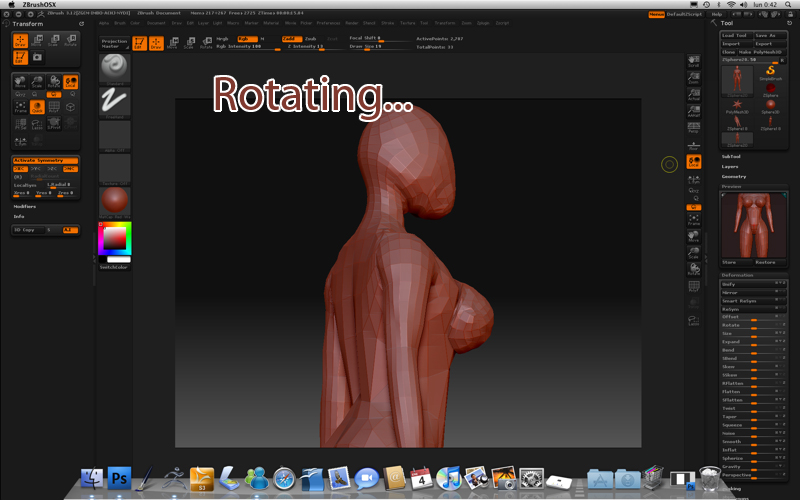Collapse the Preview section
The image size is (800, 500).
[x=731, y=187]
